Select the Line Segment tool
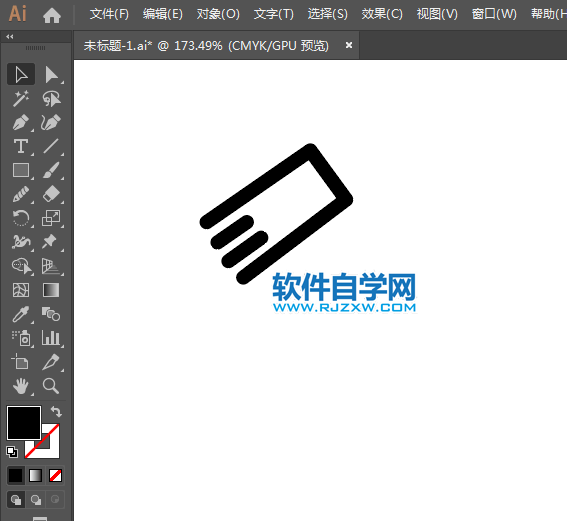The image size is (567, 521). [51, 146]
